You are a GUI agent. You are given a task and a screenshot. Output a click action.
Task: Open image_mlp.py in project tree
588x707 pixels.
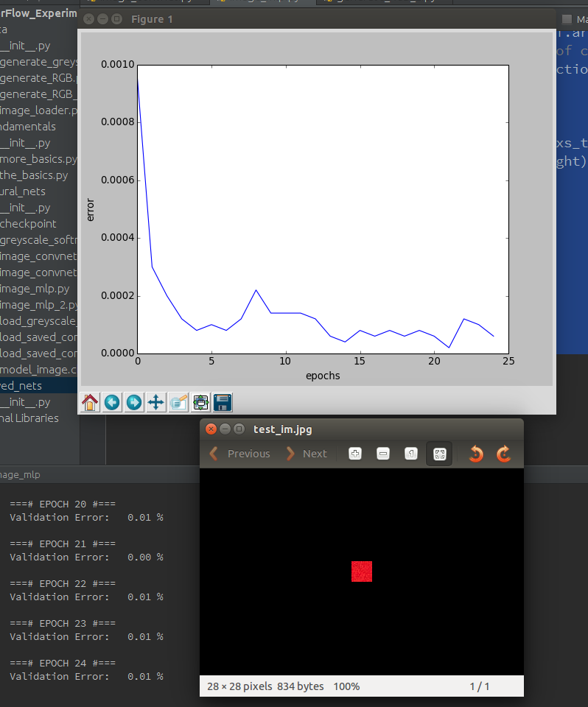[35, 289]
